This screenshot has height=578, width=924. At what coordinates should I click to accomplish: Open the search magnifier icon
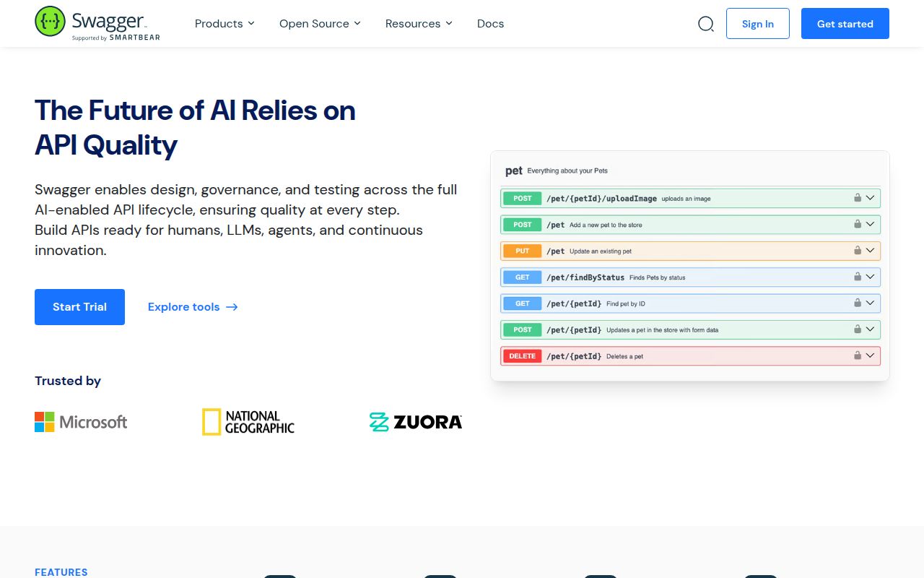click(x=706, y=24)
